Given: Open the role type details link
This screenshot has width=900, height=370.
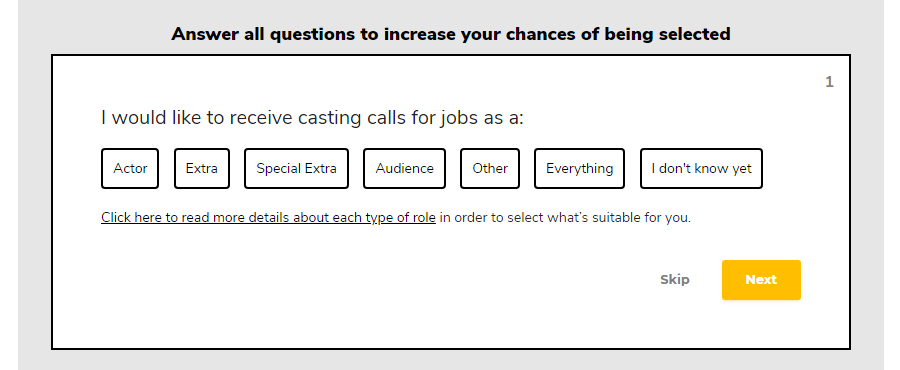Looking at the screenshot, I should coord(268,218).
